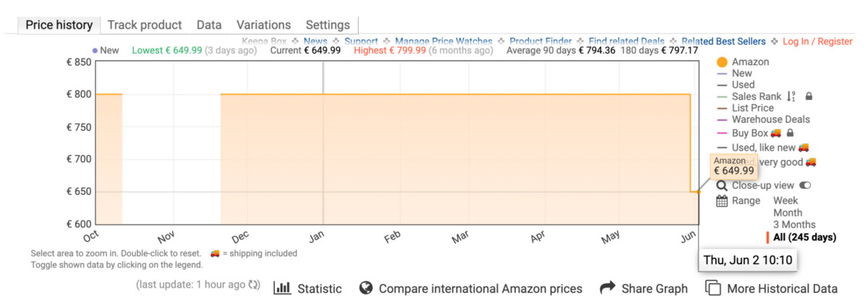
Task: Open the Variations tab
Action: coord(263,25)
